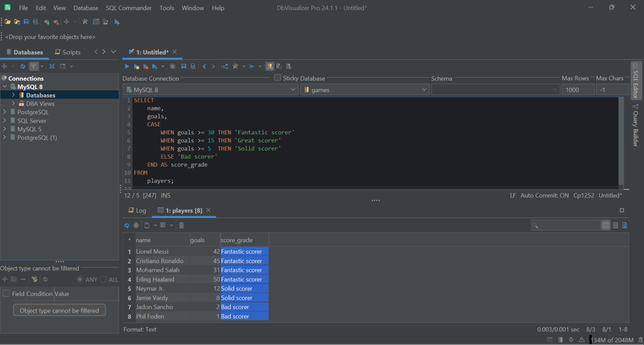Create a new database connection with the plug icon

tap(47, 21)
